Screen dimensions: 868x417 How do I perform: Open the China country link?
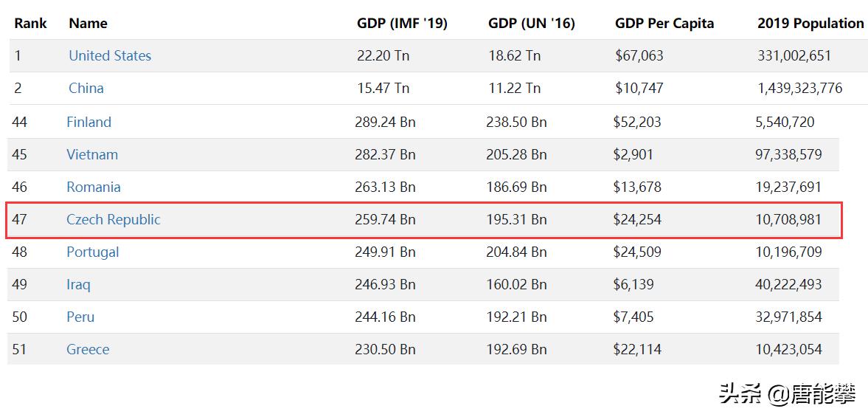86,89
